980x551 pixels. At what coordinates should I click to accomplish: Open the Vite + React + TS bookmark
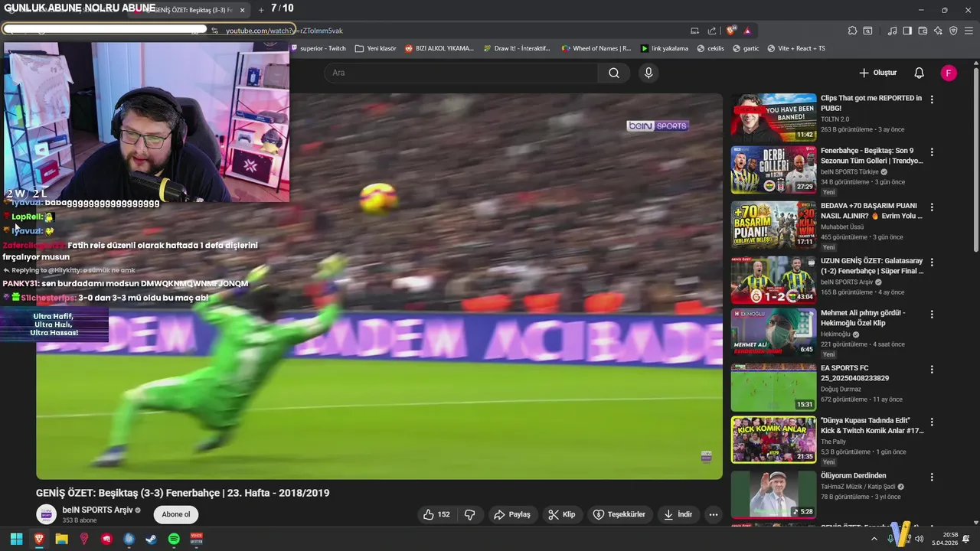click(796, 48)
